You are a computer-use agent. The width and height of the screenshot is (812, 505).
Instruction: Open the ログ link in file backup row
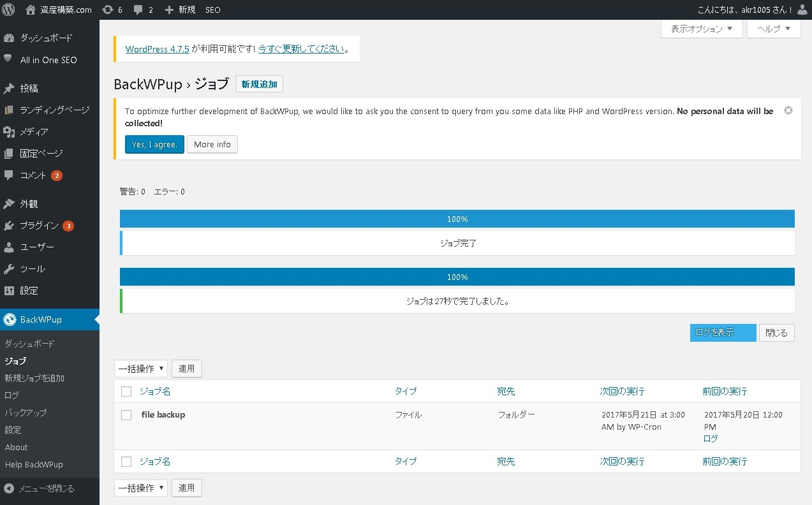(x=711, y=439)
